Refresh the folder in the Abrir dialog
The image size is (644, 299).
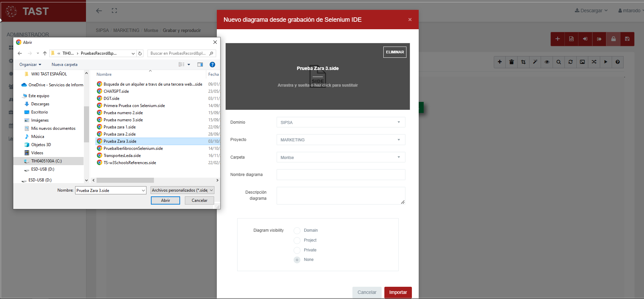click(140, 53)
